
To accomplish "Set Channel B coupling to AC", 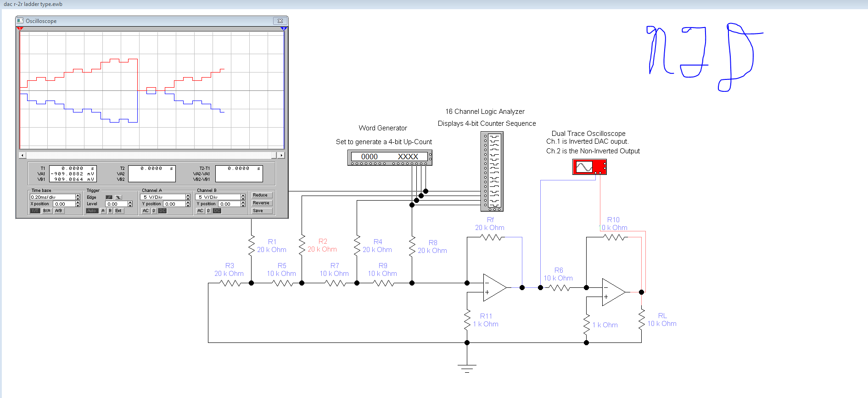I will click(x=200, y=211).
